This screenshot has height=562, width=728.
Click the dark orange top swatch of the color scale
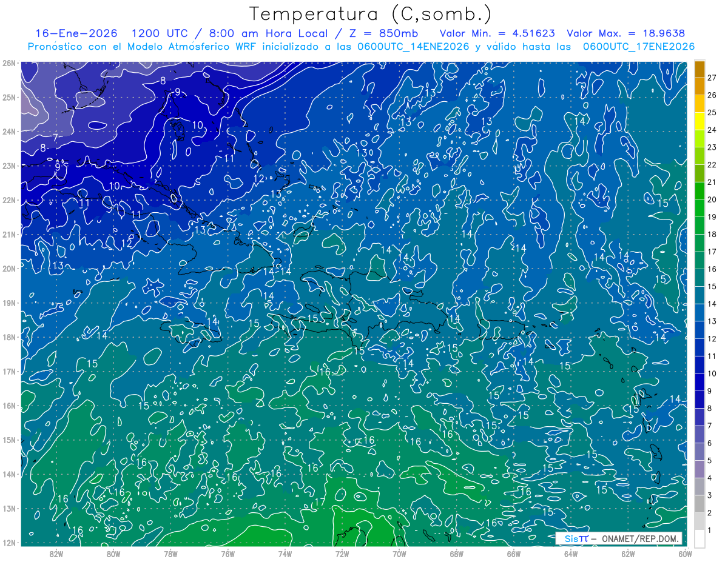click(699, 69)
